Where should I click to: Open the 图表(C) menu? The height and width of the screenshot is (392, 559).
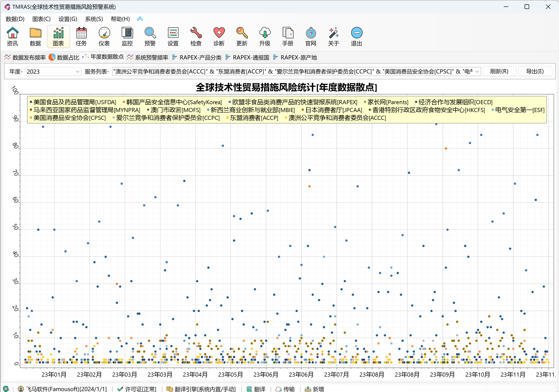(41, 19)
